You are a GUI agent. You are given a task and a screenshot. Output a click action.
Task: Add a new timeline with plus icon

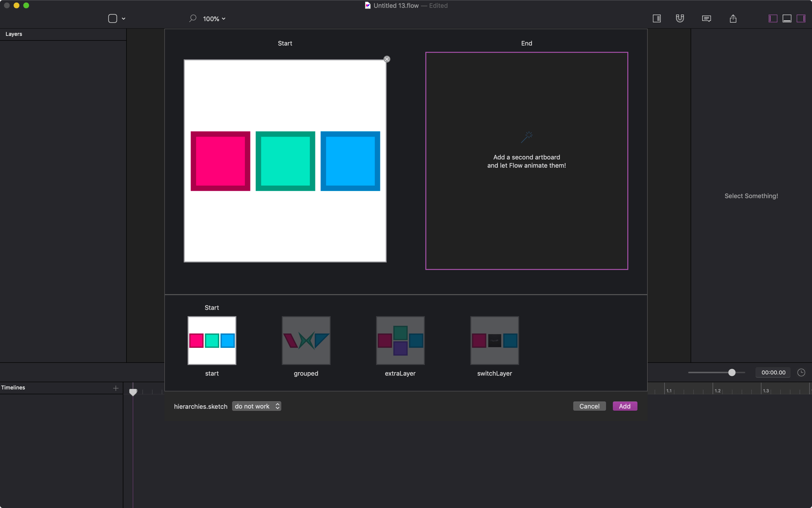(x=116, y=388)
